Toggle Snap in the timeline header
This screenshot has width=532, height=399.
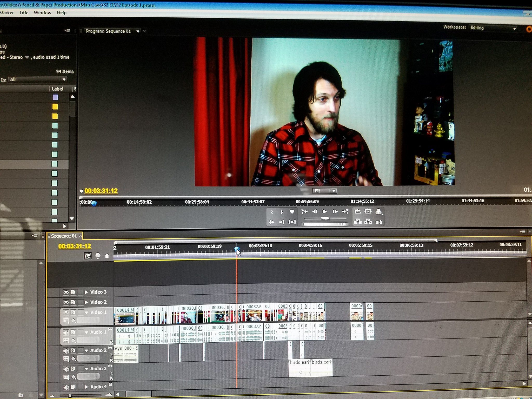(88, 256)
